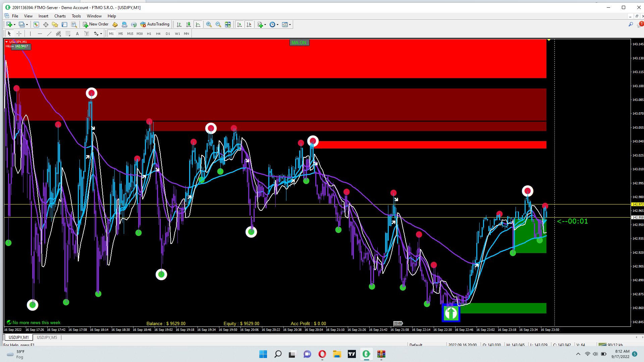Select the Crosshair cursor tool
Image resolution: width=644 pixels, height=362 pixels.
coord(19,34)
